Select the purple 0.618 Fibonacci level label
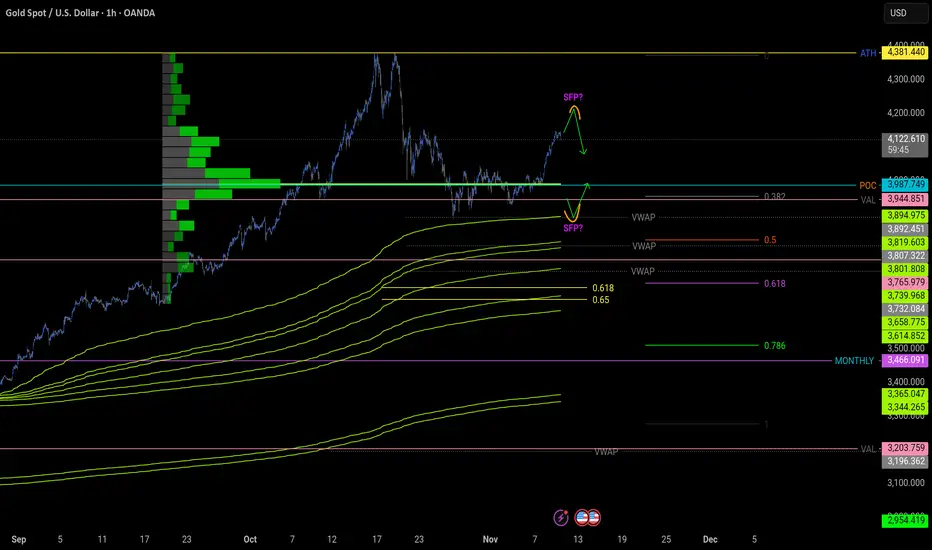This screenshot has height=550, width=932. (774, 284)
